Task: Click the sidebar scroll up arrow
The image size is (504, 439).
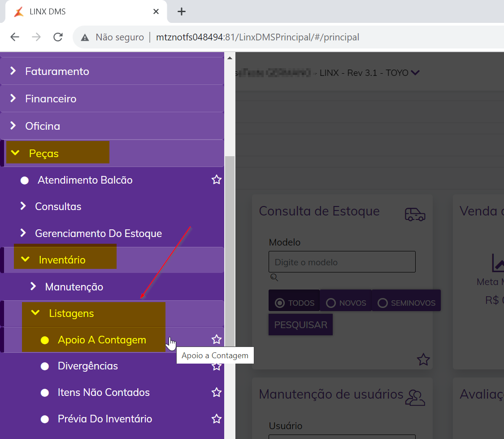Action: pos(230,58)
